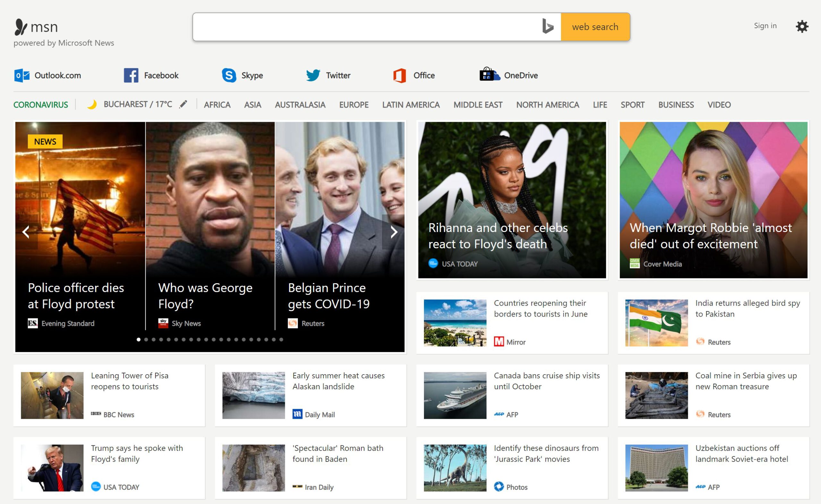Image resolution: width=821 pixels, height=504 pixels.
Task: Click the Trump photo thumbnail
Action: (x=52, y=468)
